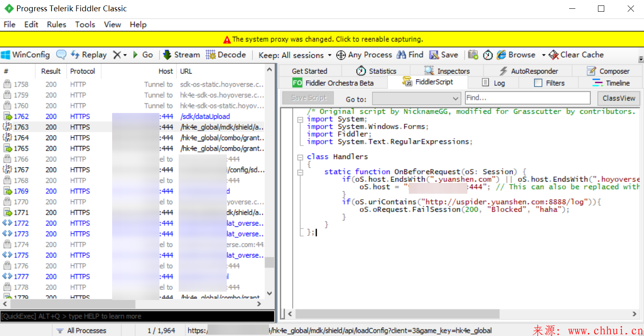
Task: Switch to the Get Started tab
Action: tap(310, 71)
